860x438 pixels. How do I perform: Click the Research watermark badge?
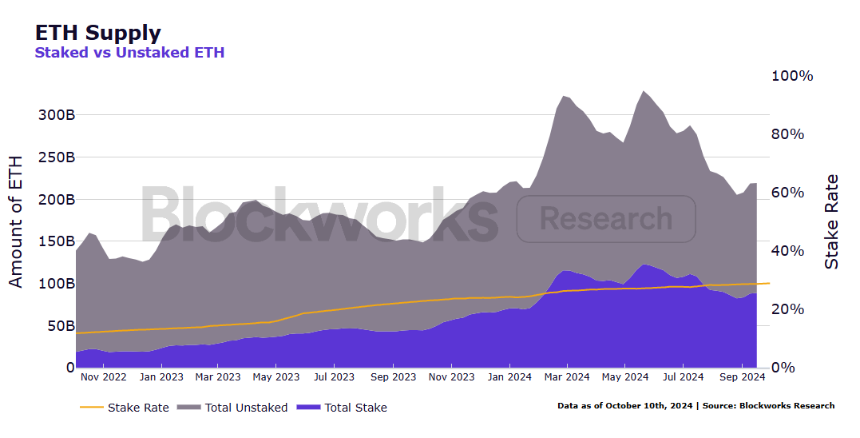606,219
